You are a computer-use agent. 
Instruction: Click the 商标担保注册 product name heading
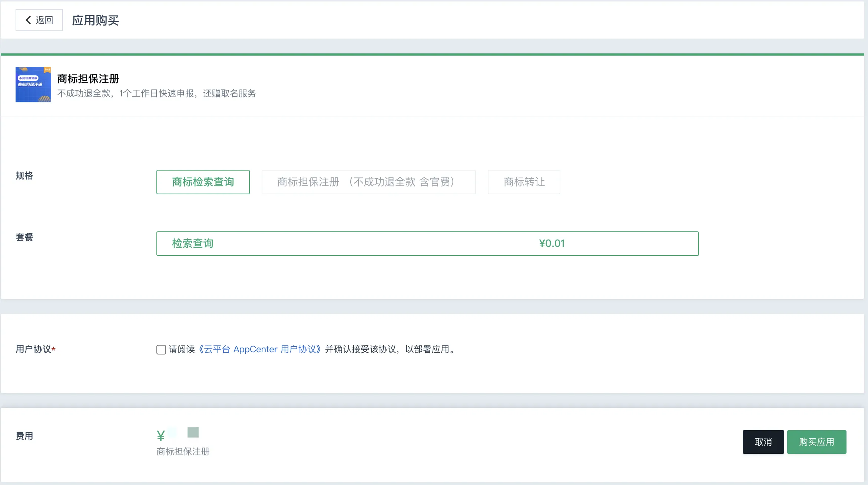click(x=88, y=79)
